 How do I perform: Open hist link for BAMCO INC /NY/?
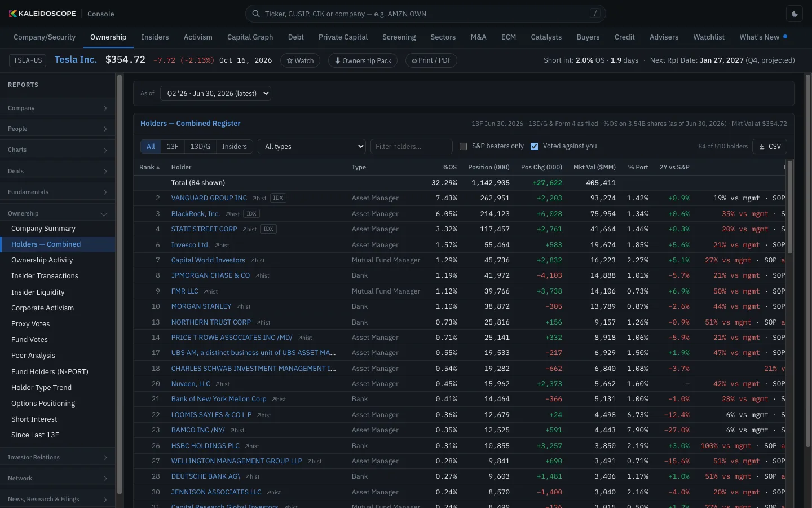237,430
